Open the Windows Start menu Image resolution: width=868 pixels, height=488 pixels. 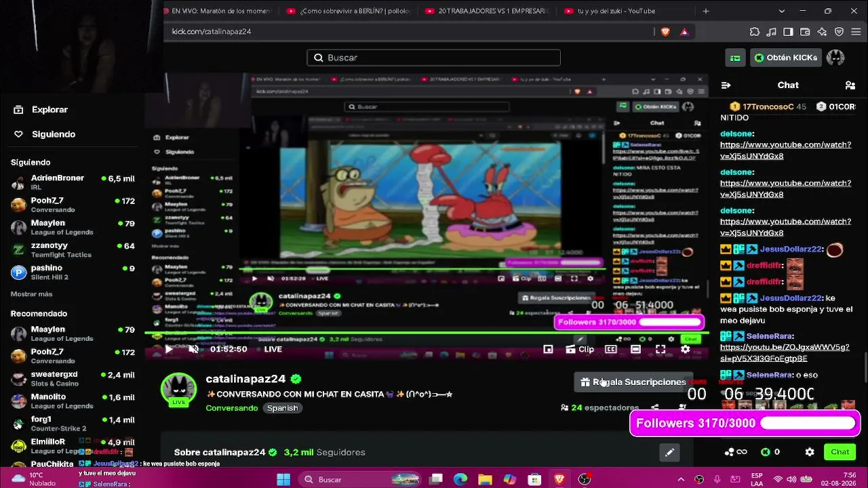click(283, 479)
